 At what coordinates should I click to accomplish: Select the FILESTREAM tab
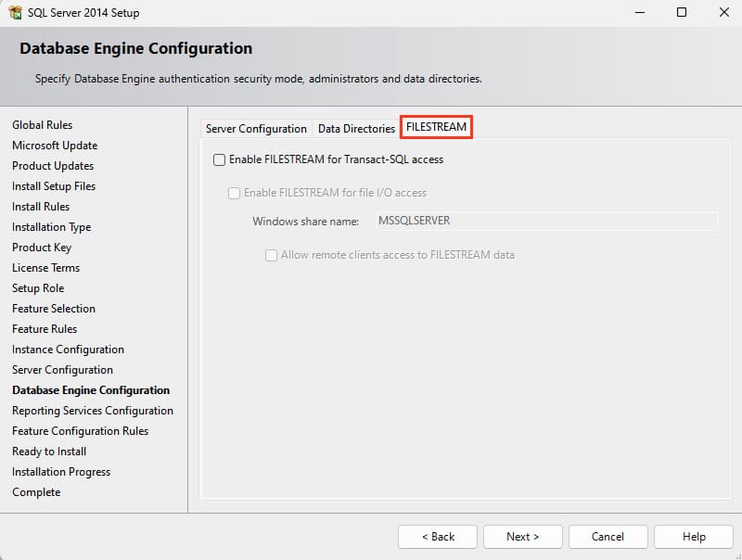coord(436,128)
